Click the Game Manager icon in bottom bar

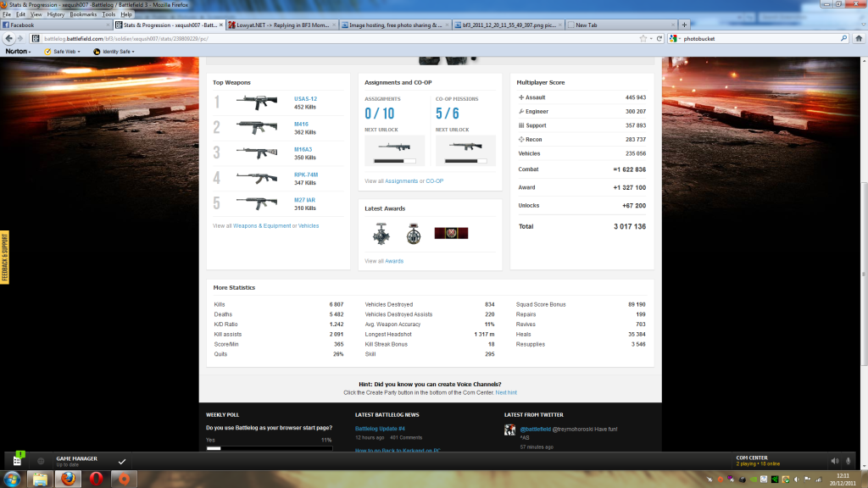18,460
